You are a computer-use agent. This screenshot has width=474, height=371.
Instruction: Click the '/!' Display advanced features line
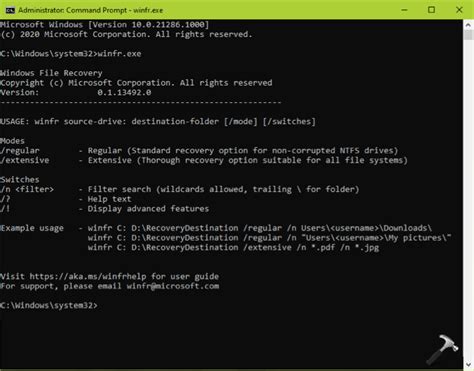tap(105, 209)
